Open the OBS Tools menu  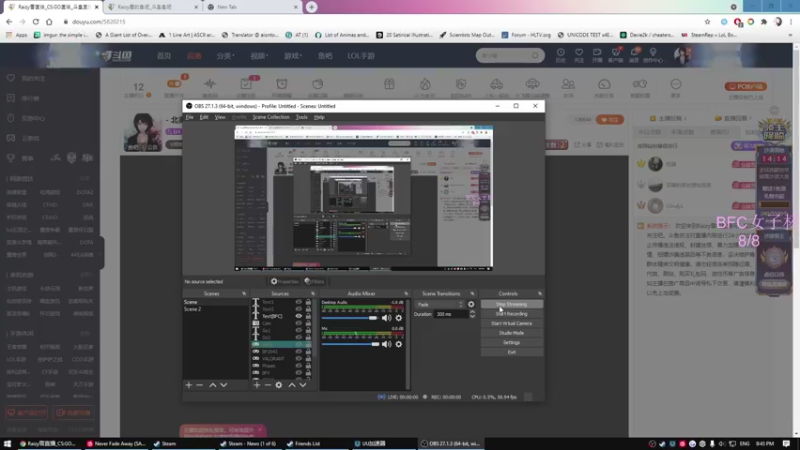(302, 117)
